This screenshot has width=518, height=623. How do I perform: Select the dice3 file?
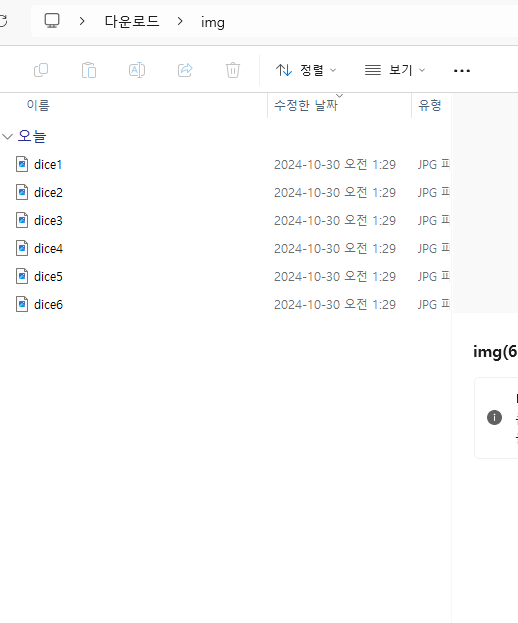(x=48, y=221)
